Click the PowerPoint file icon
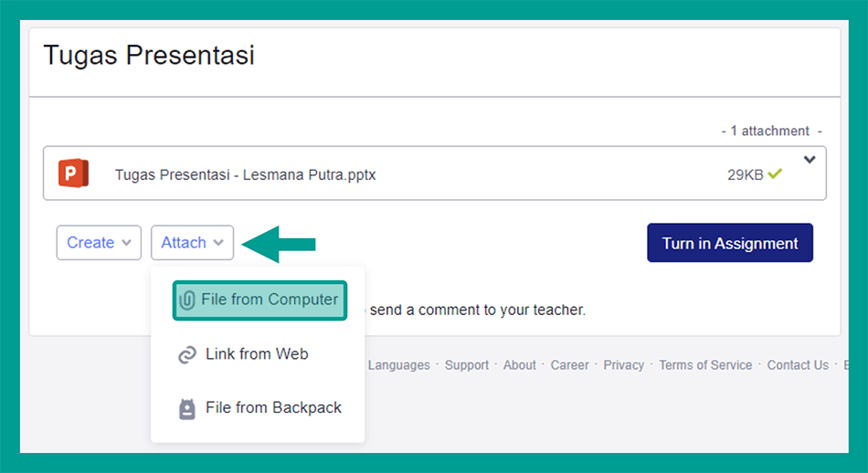The image size is (868, 473). pyautogui.click(x=73, y=173)
